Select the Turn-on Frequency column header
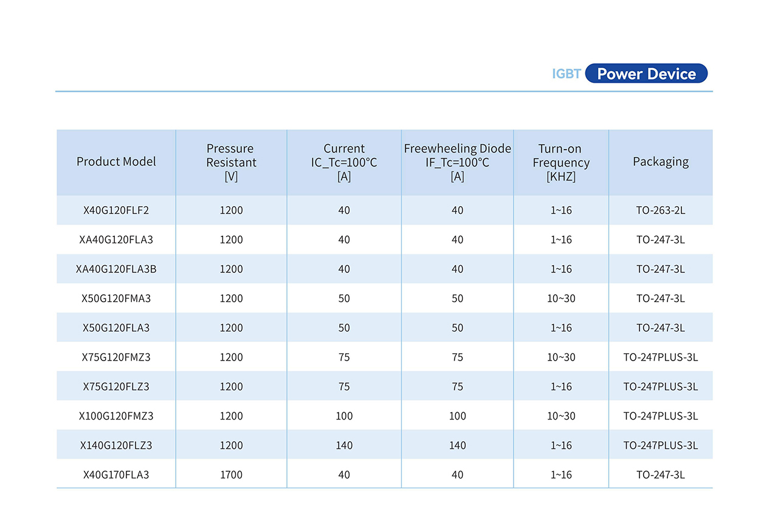 560,162
